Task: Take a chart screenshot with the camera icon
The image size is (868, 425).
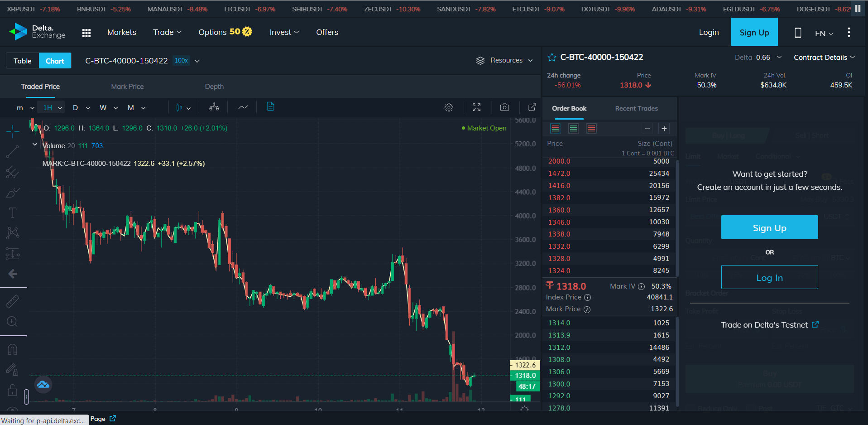Action: [x=504, y=107]
